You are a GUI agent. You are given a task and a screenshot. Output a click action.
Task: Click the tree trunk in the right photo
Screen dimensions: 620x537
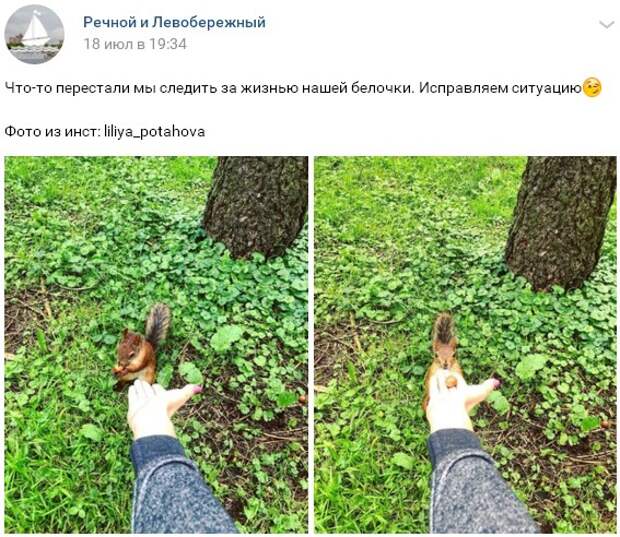tap(561, 221)
